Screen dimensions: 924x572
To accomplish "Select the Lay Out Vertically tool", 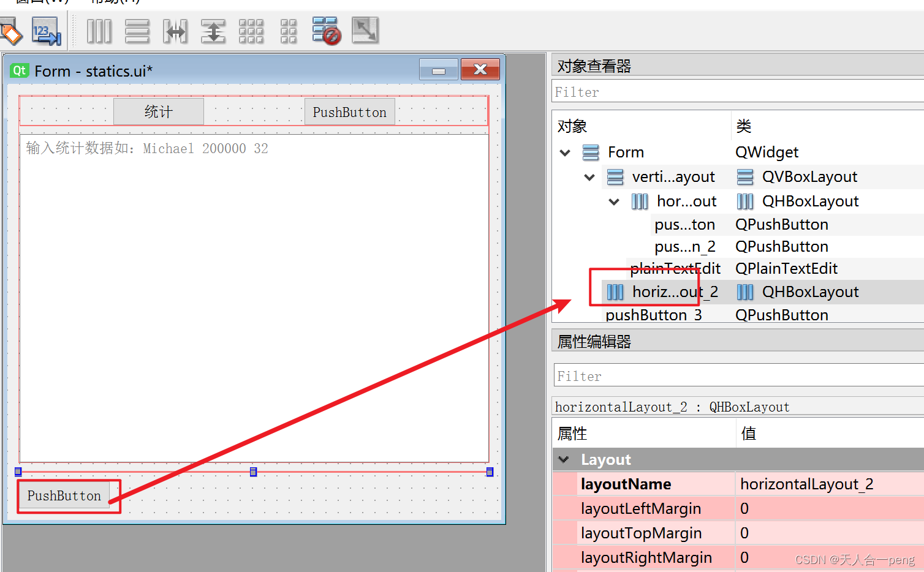I will click(x=137, y=31).
